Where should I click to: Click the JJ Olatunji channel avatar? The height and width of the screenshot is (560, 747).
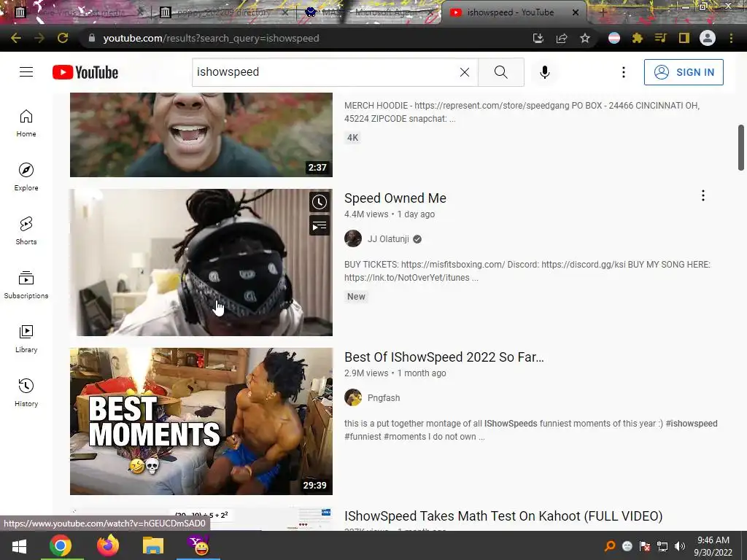353,238
